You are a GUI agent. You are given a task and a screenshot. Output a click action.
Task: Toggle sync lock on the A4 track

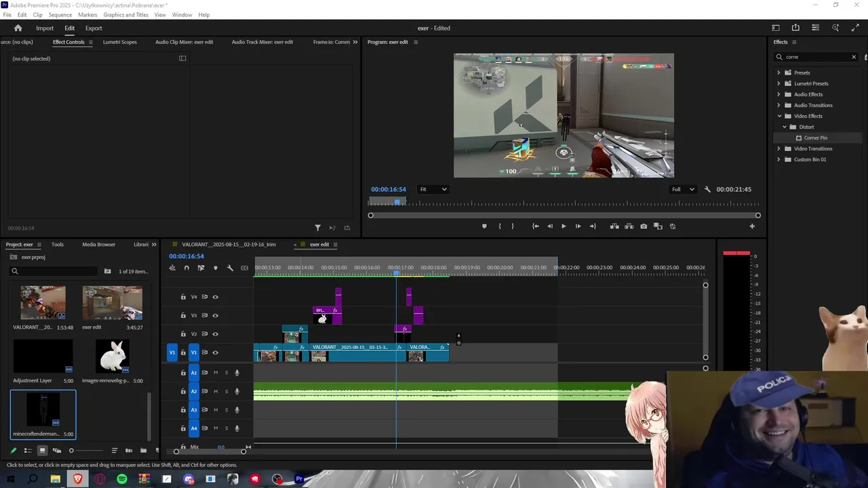coord(205,428)
